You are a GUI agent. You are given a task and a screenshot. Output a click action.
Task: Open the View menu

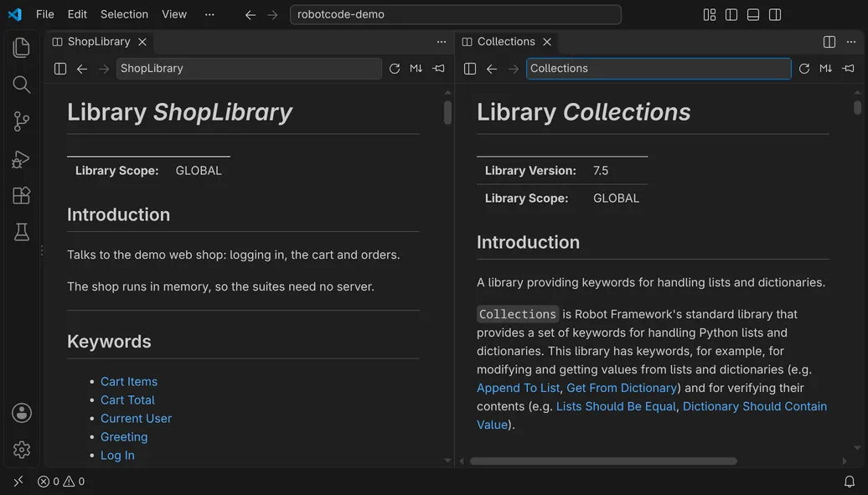(173, 14)
